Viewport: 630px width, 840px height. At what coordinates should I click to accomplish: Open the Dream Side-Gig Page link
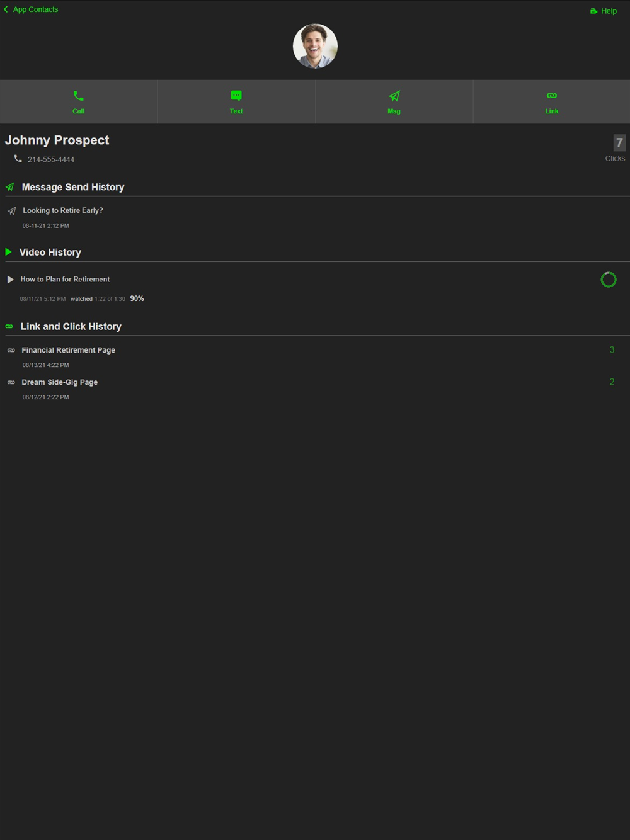[60, 382]
